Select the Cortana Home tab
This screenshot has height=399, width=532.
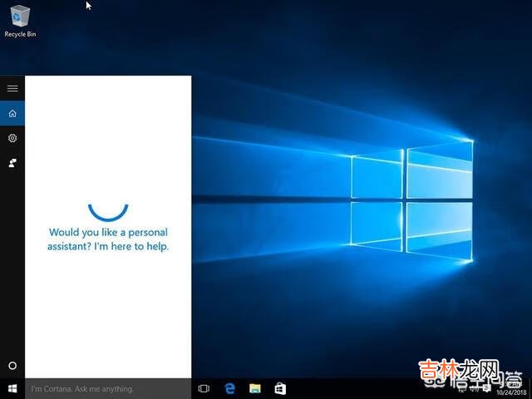(12, 113)
